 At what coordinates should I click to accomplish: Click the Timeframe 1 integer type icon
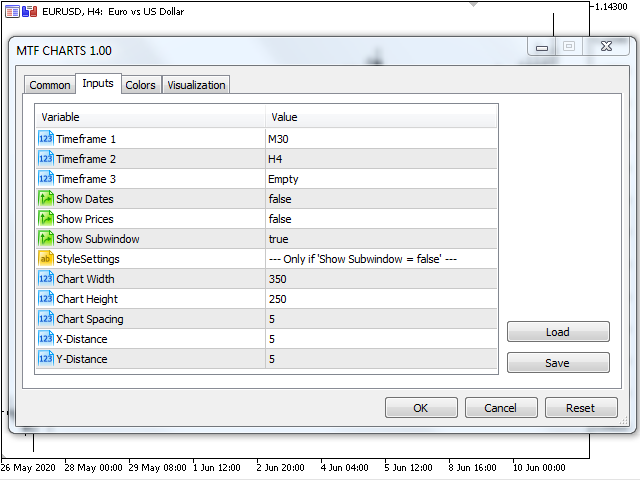tap(46, 138)
